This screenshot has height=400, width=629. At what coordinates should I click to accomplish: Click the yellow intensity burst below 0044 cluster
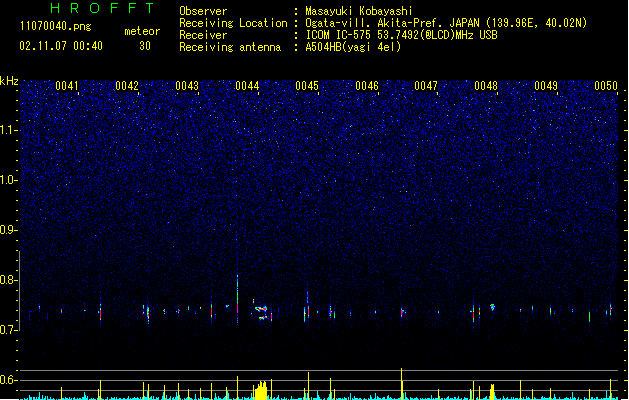coord(261,390)
